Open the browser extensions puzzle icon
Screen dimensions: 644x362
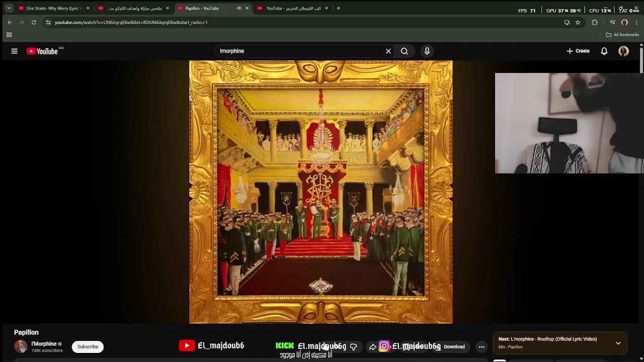pyautogui.click(x=595, y=22)
